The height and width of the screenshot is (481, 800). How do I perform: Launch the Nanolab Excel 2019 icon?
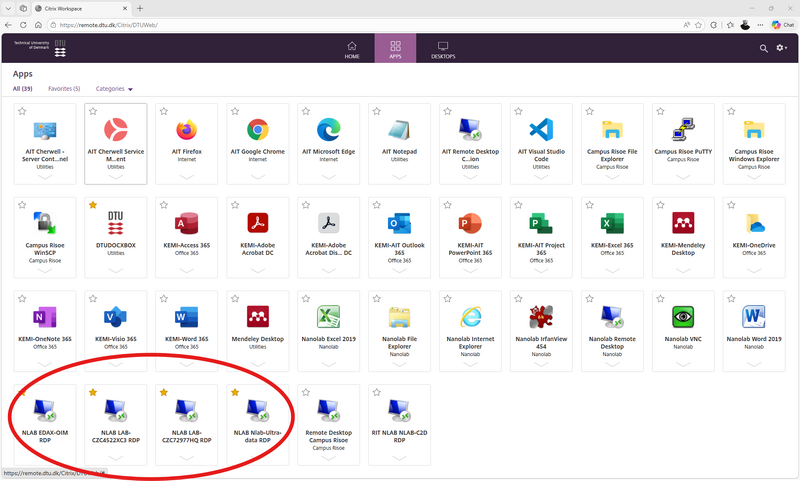[329, 317]
